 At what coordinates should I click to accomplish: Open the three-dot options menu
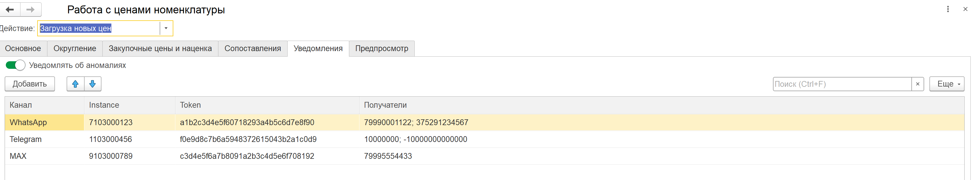coord(948,9)
